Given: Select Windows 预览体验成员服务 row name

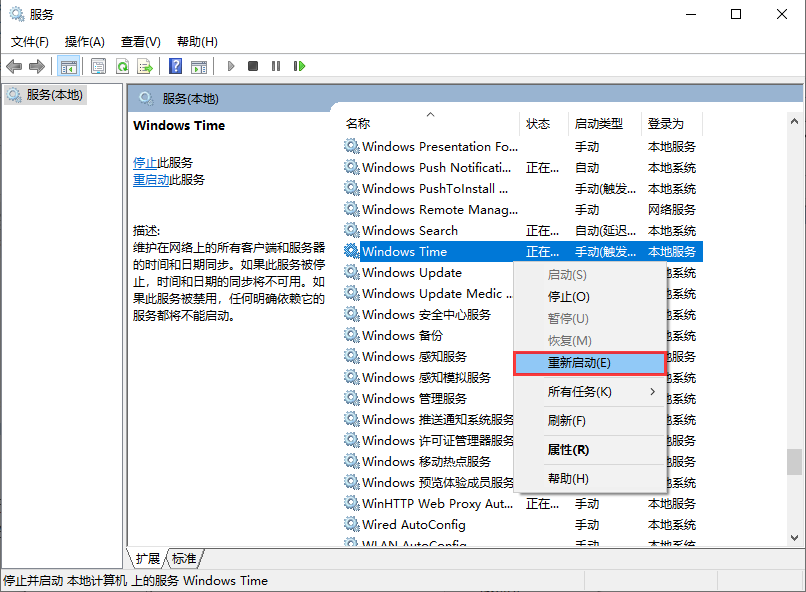Looking at the screenshot, I should pos(438,483).
